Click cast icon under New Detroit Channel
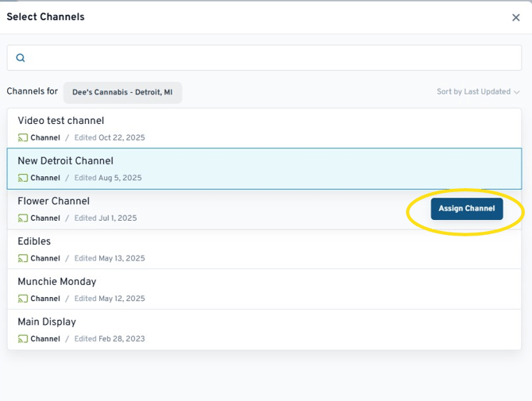The height and width of the screenshot is (401, 532). (23, 179)
